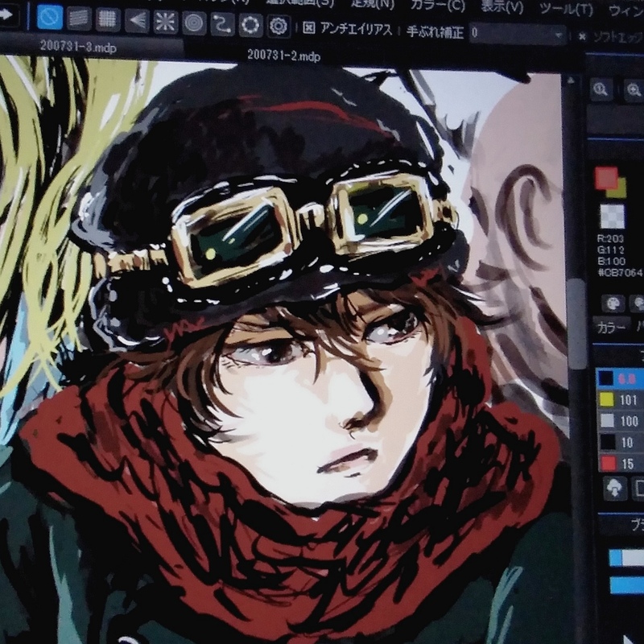This screenshot has width=644, height=644.
Task: Click the B:100 color value
Action: pos(611,261)
